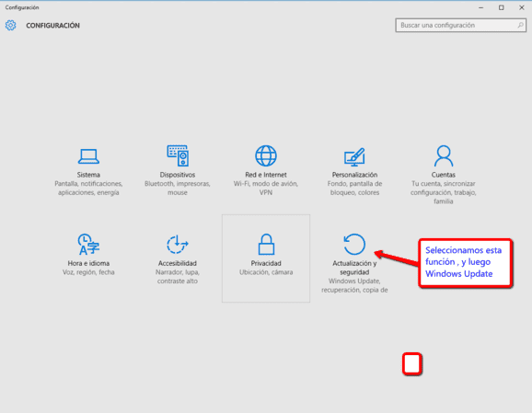Click 'Wi-Fi, modo de avión, VPN' description
Viewport: 532px width, 413px height.
pyautogui.click(x=266, y=188)
